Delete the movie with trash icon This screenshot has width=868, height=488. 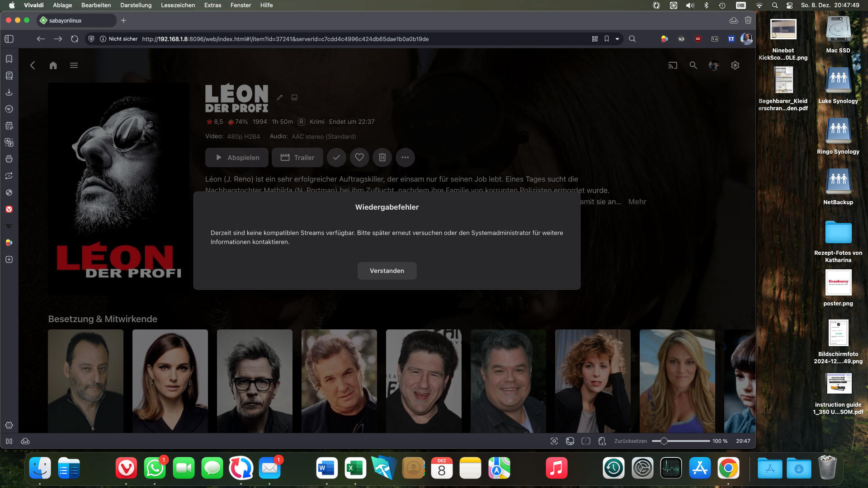tap(382, 158)
